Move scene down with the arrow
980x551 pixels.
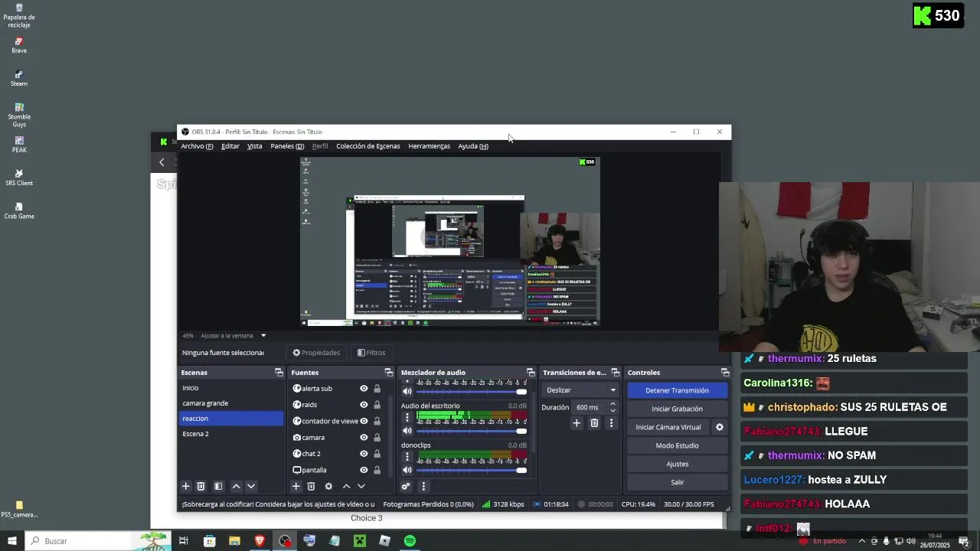click(x=250, y=486)
